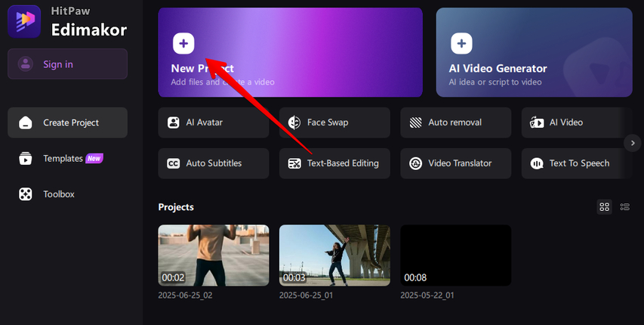Image resolution: width=644 pixels, height=325 pixels.
Task: Click the New Project plus icon
Action: pyautogui.click(x=183, y=43)
